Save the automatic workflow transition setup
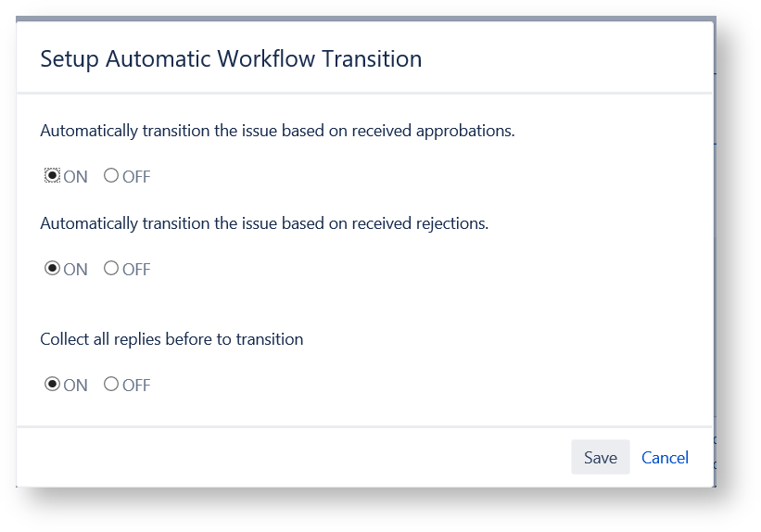Screen dimensions: 761x532 [x=600, y=458]
